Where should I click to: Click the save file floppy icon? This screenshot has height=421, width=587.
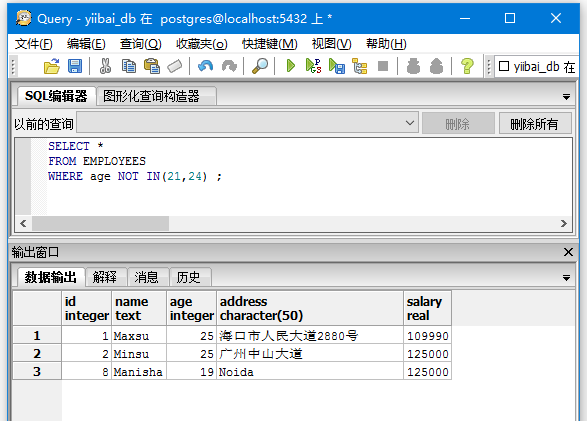(x=75, y=67)
